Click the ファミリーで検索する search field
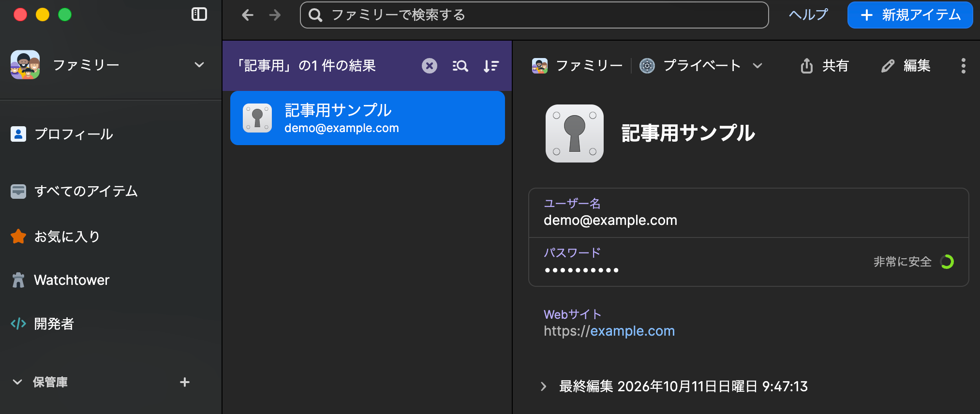The width and height of the screenshot is (980, 414). click(534, 15)
